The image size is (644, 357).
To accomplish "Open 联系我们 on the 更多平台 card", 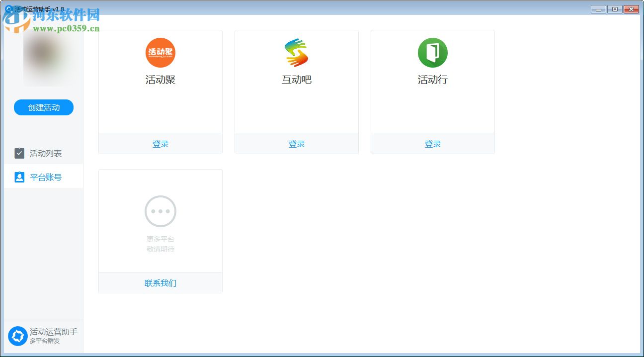I will pyautogui.click(x=160, y=282).
